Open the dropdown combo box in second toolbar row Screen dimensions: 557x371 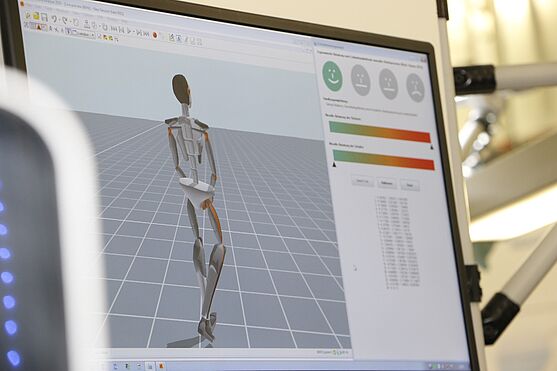(82, 34)
